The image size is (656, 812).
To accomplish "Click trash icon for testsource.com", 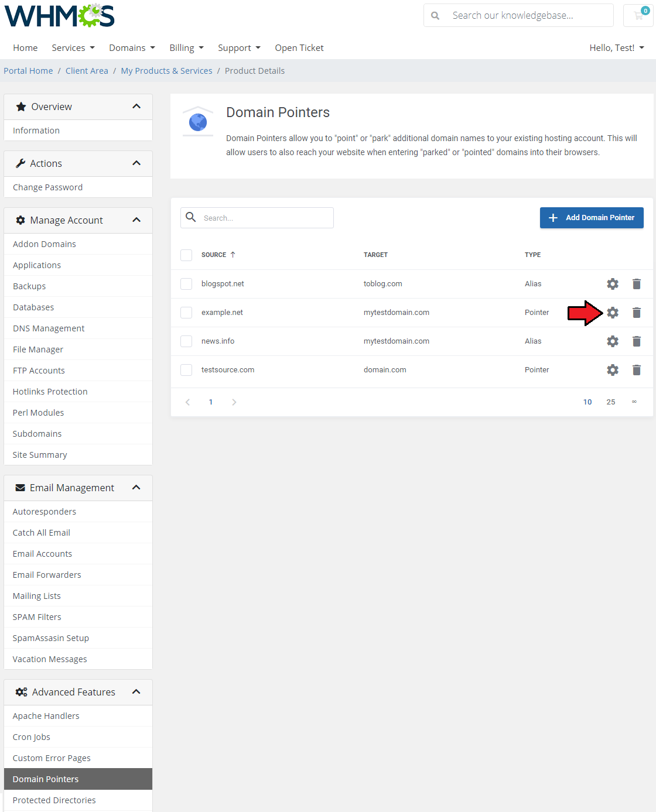I will pos(637,370).
